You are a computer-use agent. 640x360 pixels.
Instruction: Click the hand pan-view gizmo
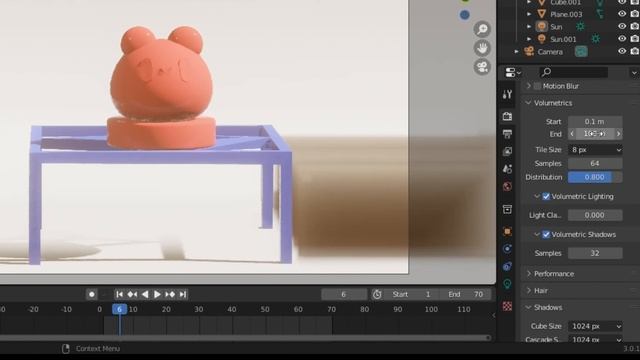[x=482, y=48]
